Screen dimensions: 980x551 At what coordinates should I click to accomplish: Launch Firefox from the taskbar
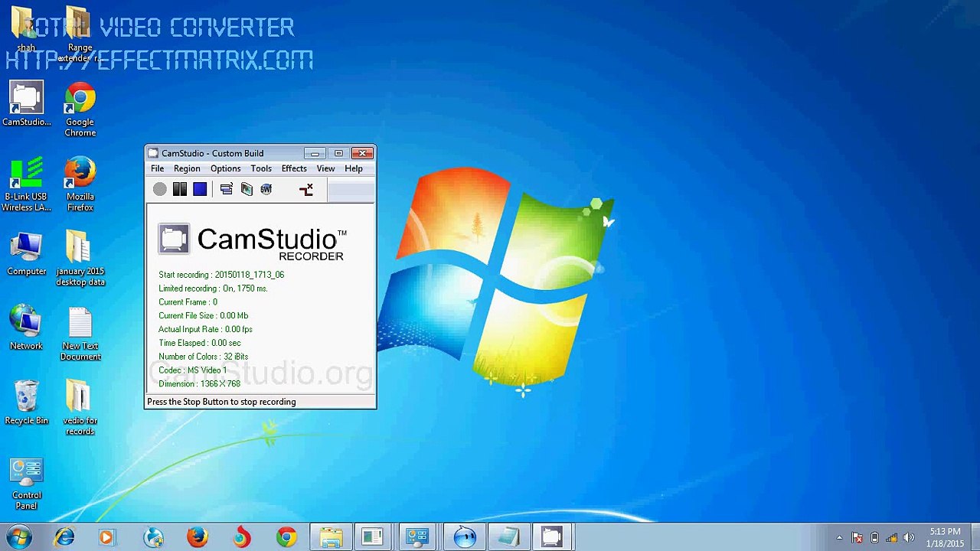(x=198, y=537)
